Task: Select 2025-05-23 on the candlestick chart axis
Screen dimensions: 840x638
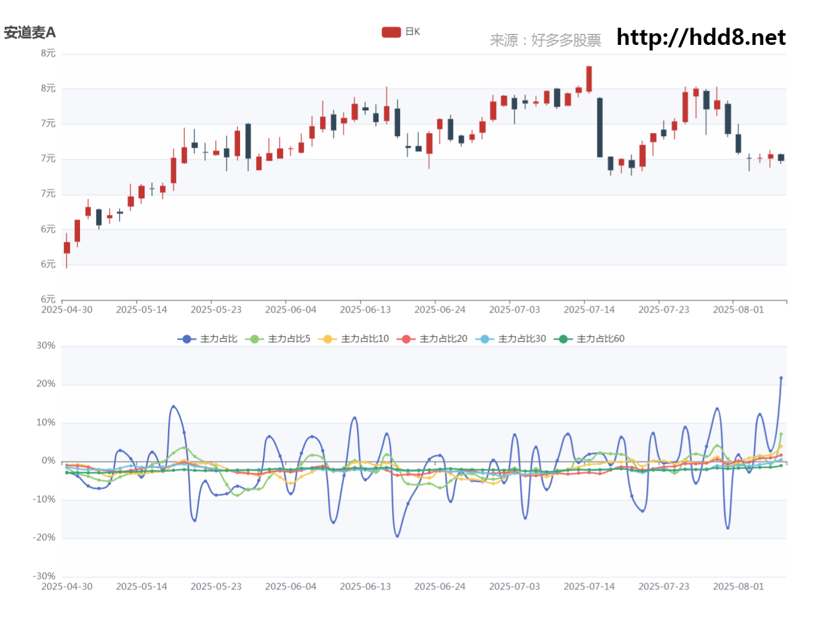Action: click(216, 309)
